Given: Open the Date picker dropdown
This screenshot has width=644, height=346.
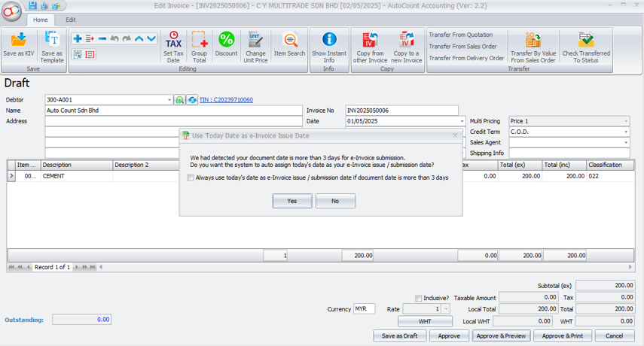Looking at the screenshot, I should 462,121.
